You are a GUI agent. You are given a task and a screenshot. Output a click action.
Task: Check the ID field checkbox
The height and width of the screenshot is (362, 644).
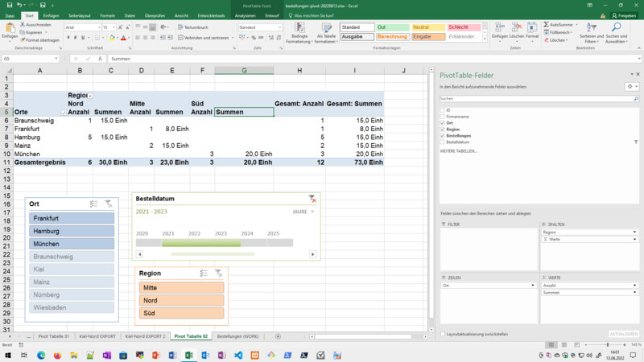[442, 110]
